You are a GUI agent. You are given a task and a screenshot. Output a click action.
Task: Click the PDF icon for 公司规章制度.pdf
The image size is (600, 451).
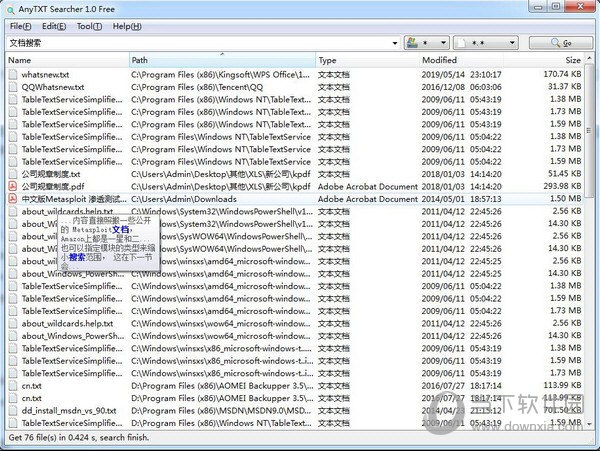[x=13, y=187]
